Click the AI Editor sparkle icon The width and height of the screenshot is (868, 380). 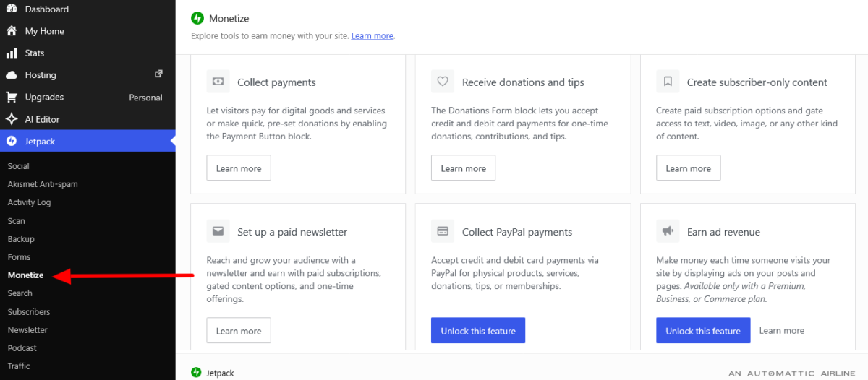pos(12,119)
